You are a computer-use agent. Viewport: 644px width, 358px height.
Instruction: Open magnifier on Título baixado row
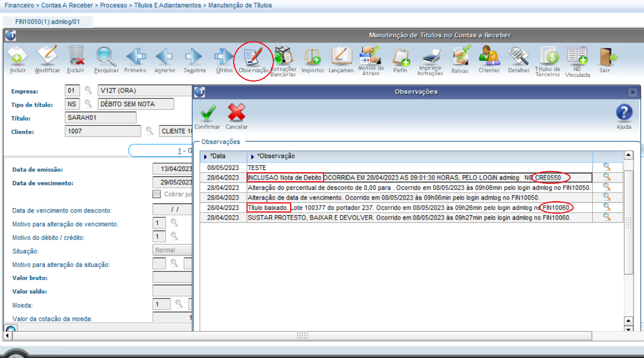(607, 207)
